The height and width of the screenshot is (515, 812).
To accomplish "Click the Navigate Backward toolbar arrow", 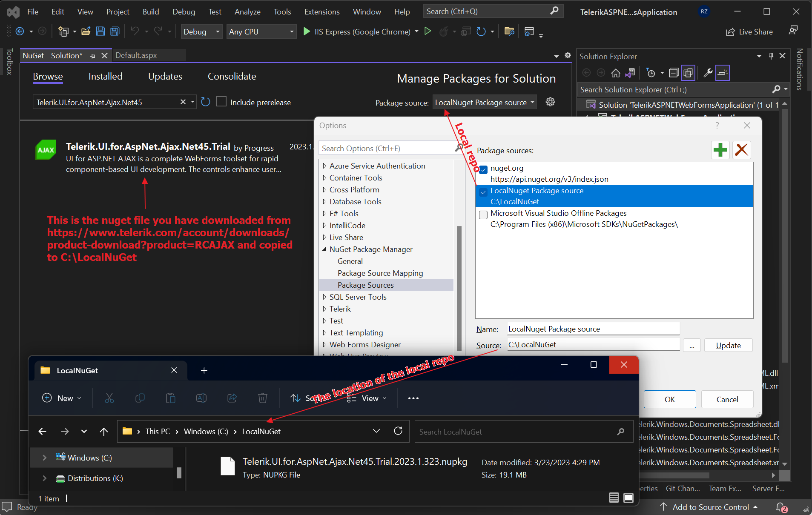I will click(x=20, y=31).
